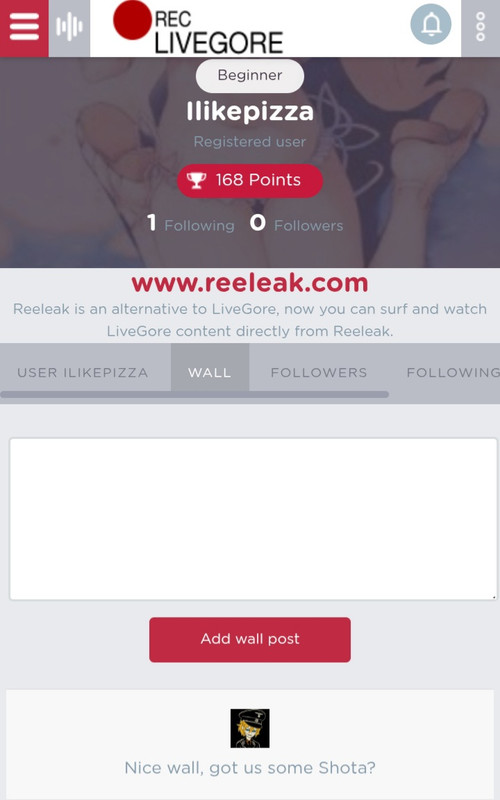Click the audio waveform icon

pos(69,28)
